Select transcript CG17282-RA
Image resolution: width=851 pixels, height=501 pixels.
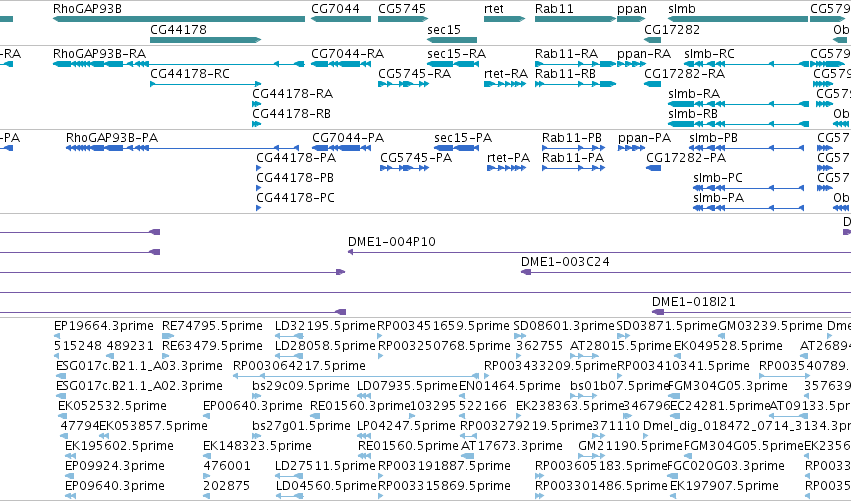[684, 73]
